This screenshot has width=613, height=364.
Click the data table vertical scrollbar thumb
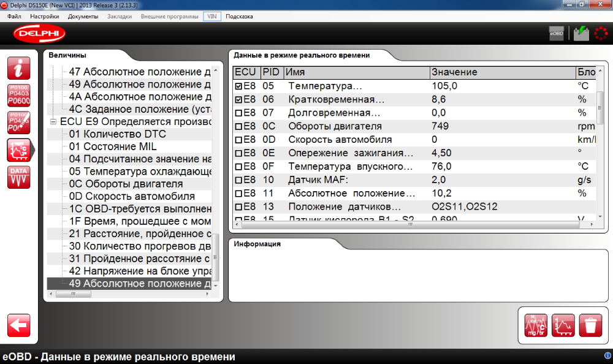click(600, 108)
